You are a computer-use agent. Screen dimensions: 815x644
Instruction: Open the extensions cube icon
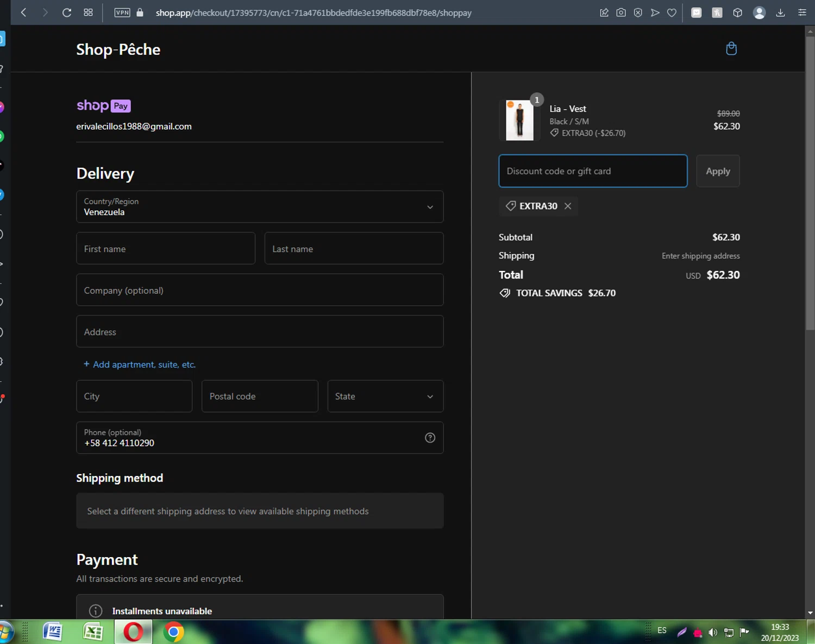737,12
